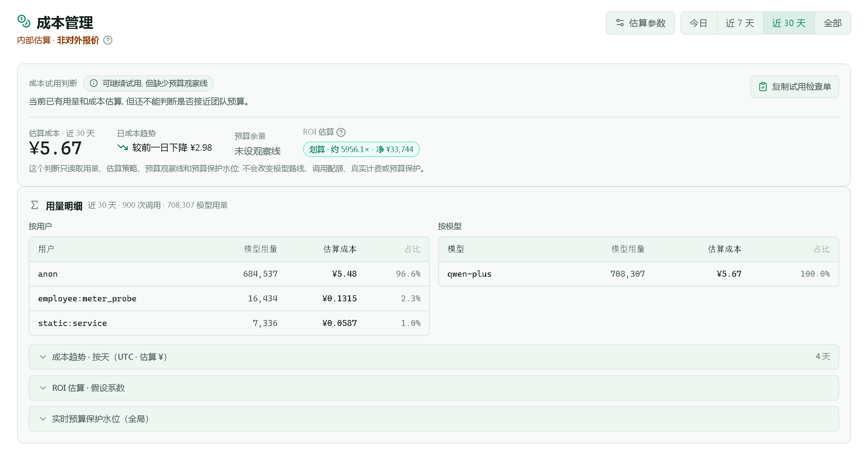Expand the ROI 估算 · 假设系数 chevron
This screenshot has width=868, height=452.
pos(43,388)
